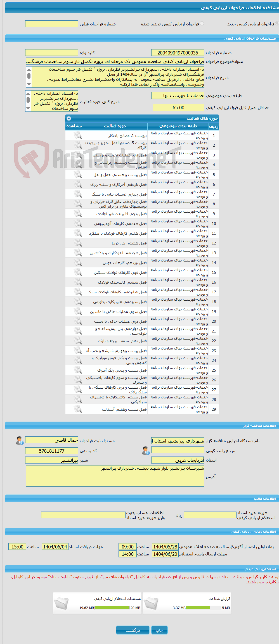The image size is (279, 644).
Task: Click date field 1404/05/28
Action: point(165,547)
